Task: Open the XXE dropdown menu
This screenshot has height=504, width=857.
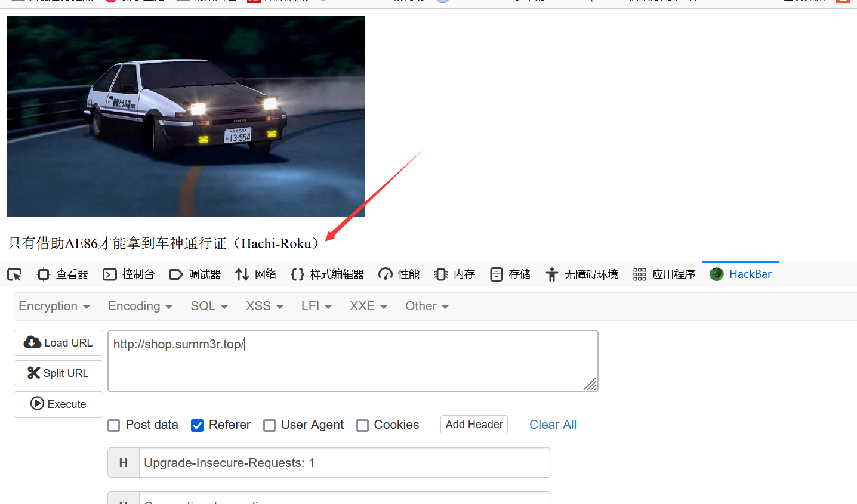Action: 368,306
